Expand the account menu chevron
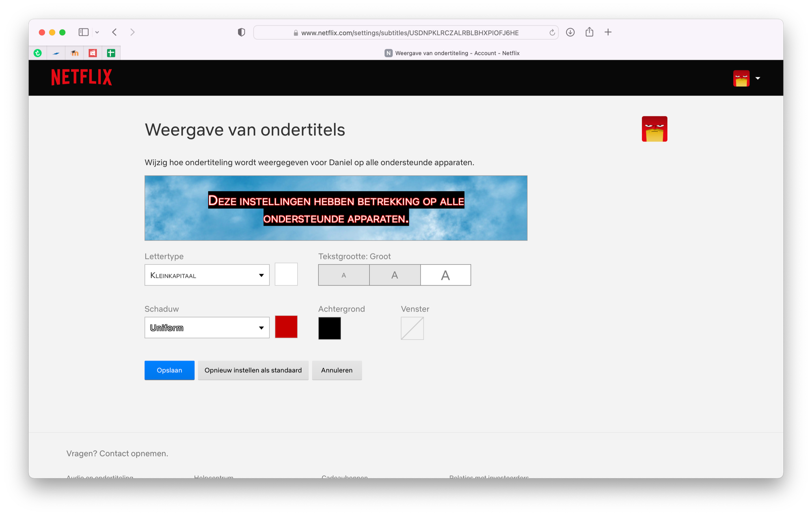812x516 pixels. pos(758,78)
